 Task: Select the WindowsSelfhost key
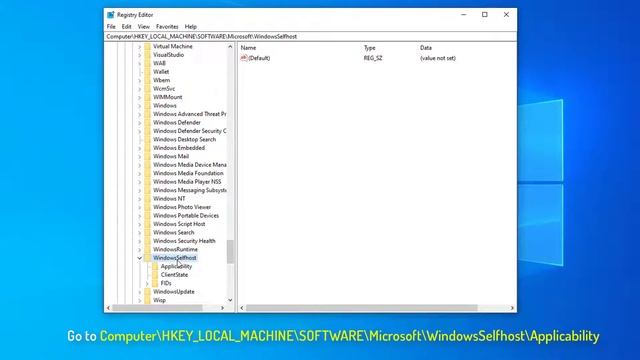click(x=175, y=258)
